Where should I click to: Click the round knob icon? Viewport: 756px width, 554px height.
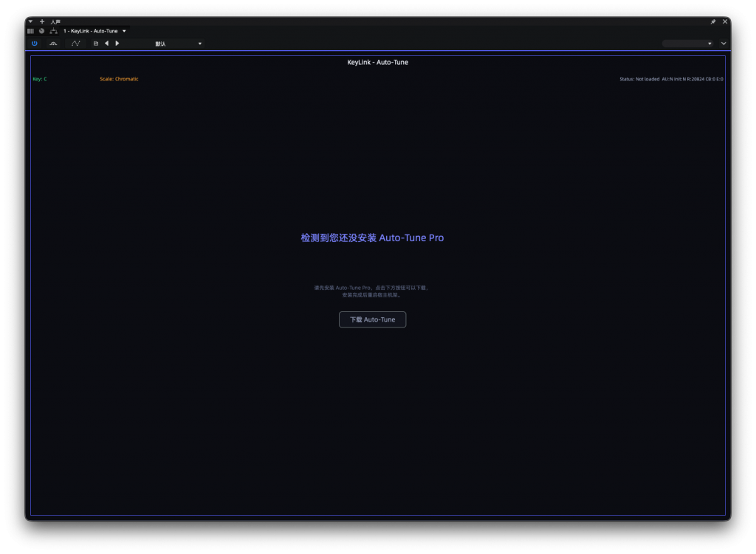pyautogui.click(x=41, y=31)
